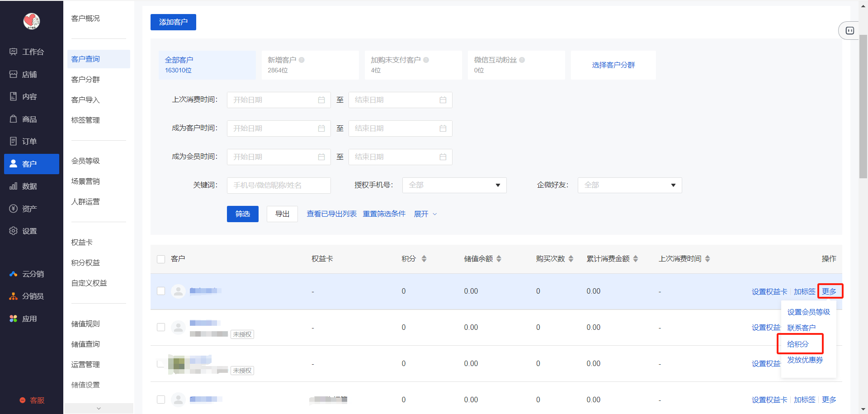Select the 客户 customer icon
The width and height of the screenshot is (868, 414).
pos(14,164)
